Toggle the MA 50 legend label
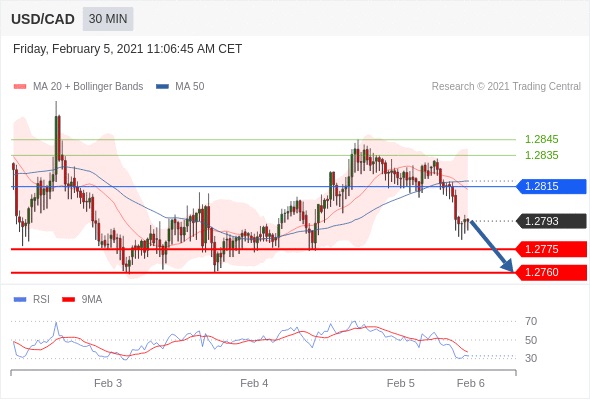This screenshot has height=400, width=590. (x=190, y=87)
